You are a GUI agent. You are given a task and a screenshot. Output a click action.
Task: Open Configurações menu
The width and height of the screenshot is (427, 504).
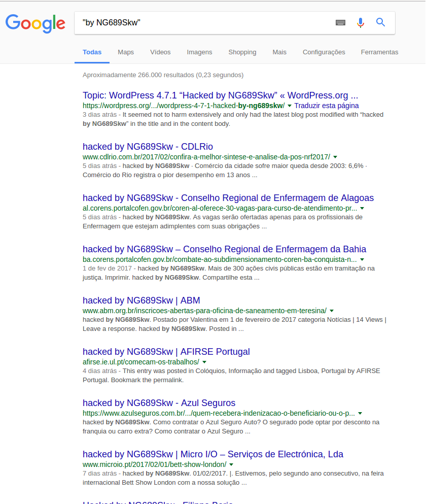click(x=324, y=52)
